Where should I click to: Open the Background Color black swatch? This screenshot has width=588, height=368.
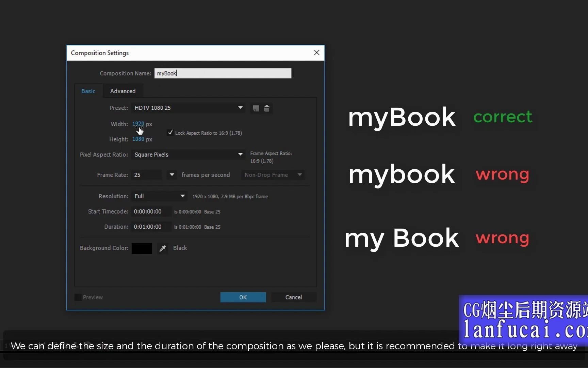click(x=142, y=248)
